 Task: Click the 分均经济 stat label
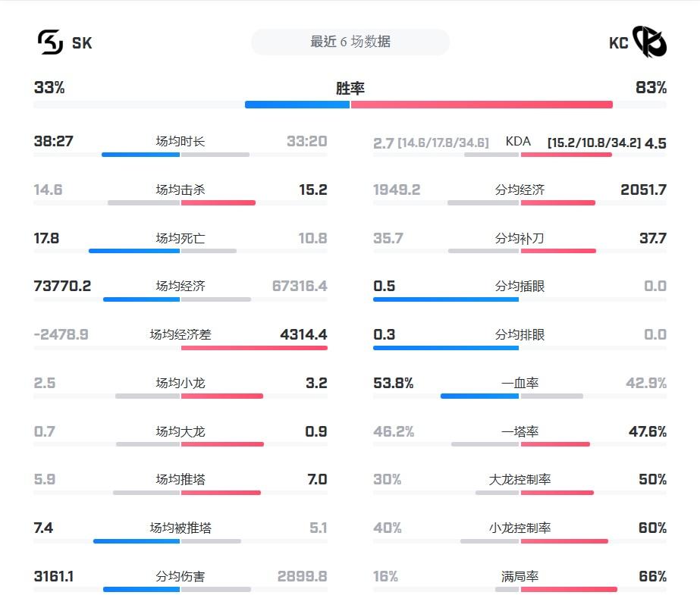(520, 190)
